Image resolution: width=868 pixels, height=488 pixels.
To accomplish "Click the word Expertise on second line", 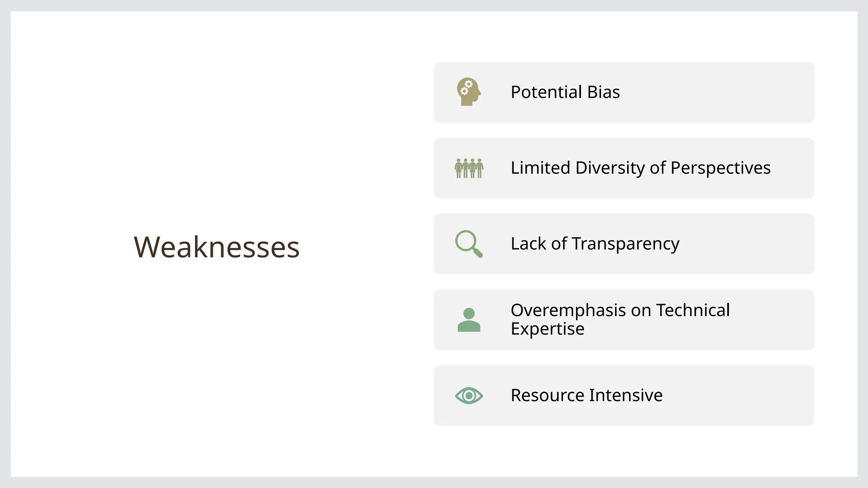I will 547,329.
